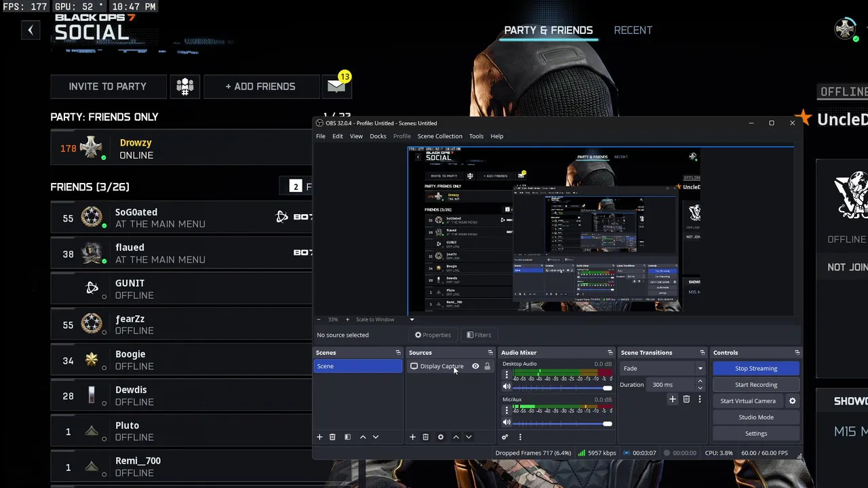Select friend SoG0ated row in game
This screenshot has width=868, height=488.
click(181, 218)
